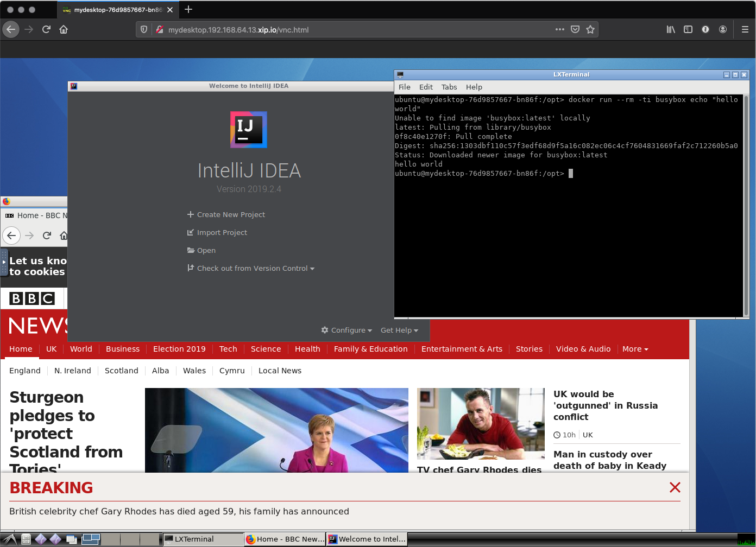Open page actions three-dot menu
The height and width of the screenshot is (547, 756).
[x=560, y=29]
